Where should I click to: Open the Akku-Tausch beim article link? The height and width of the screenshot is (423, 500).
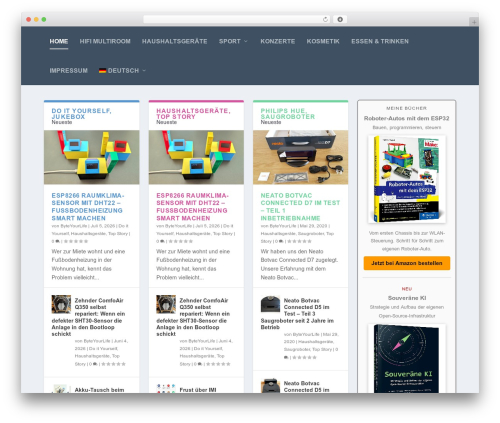99,390
